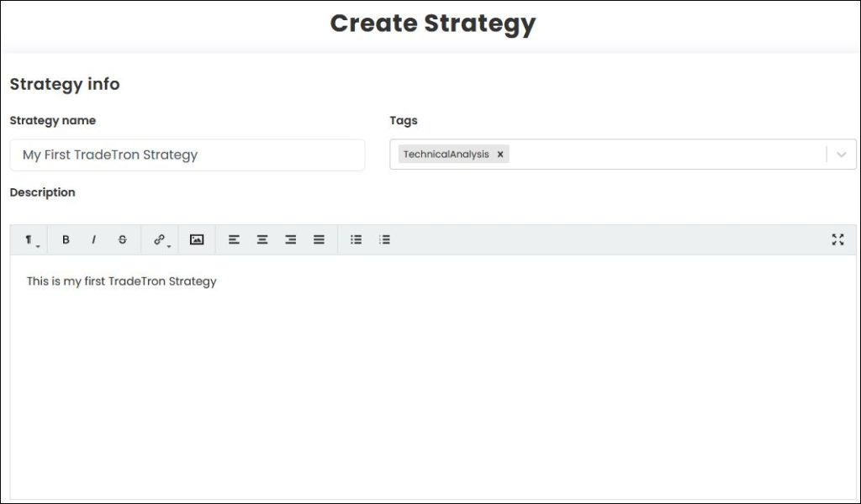Open the paragraph format dropdown
The width and height of the screenshot is (861, 504).
click(30, 240)
